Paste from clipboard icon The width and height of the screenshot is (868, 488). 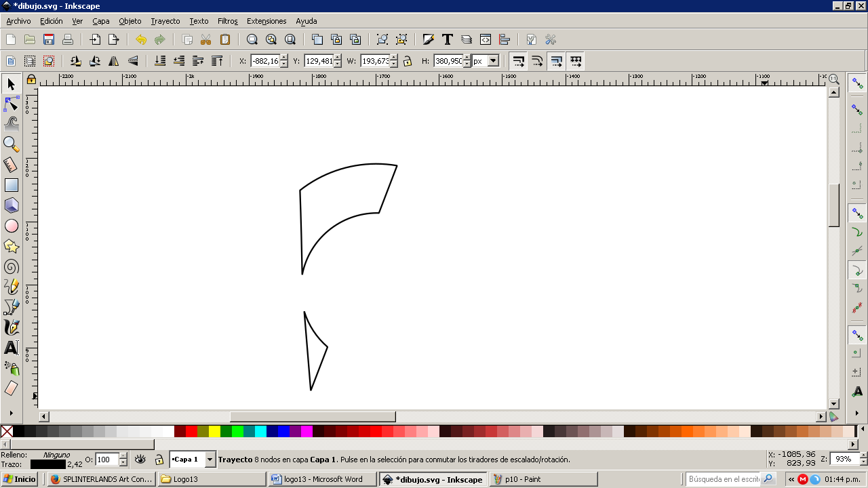click(225, 39)
